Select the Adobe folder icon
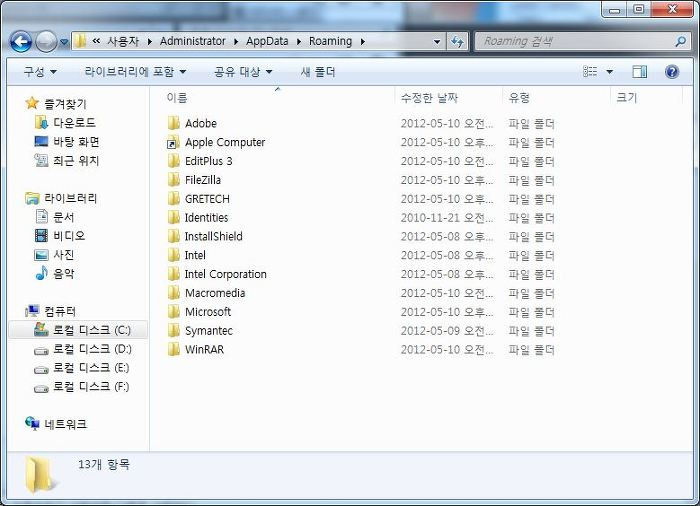 click(173, 123)
